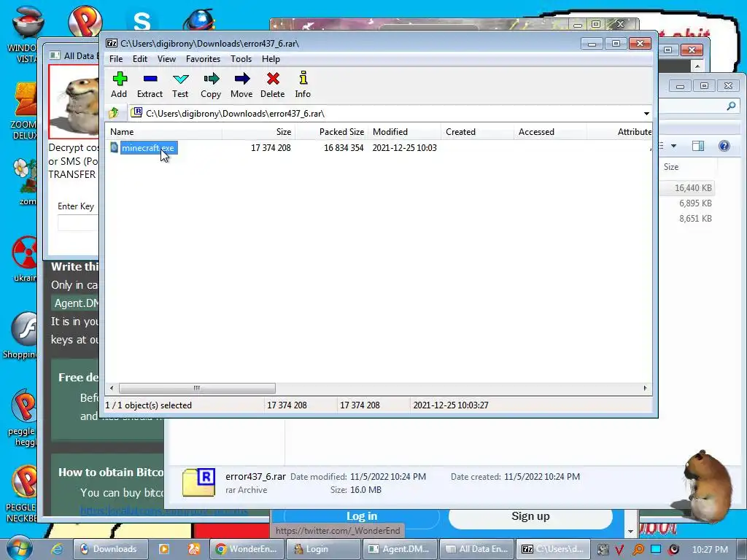This screenshot has width=747, height=560.
Task: Click the magnifier icon in system tray
Action: (638, 550)
